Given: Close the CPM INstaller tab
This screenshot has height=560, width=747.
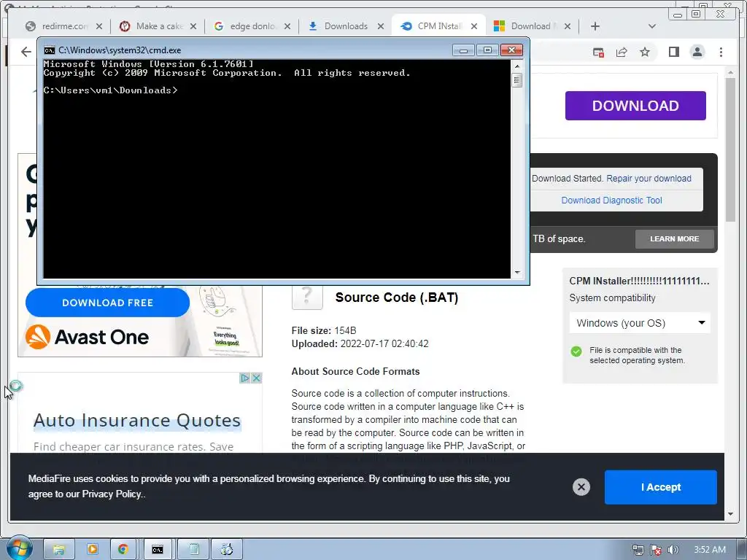Looking at the screenshot, I should tap(474, 26).
